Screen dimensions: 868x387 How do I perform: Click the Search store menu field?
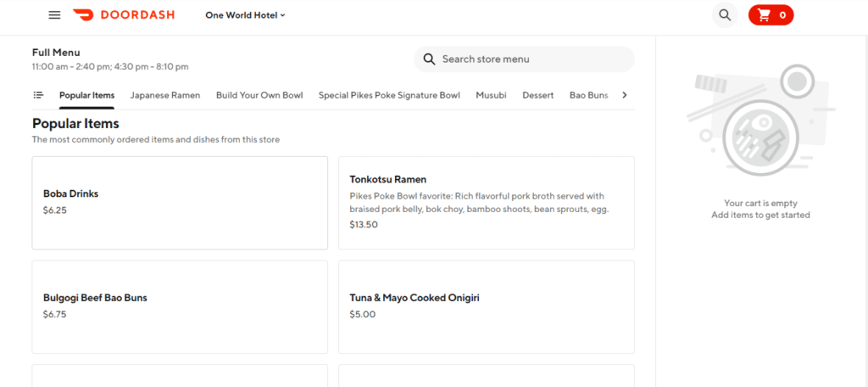[x=524, y=59]
